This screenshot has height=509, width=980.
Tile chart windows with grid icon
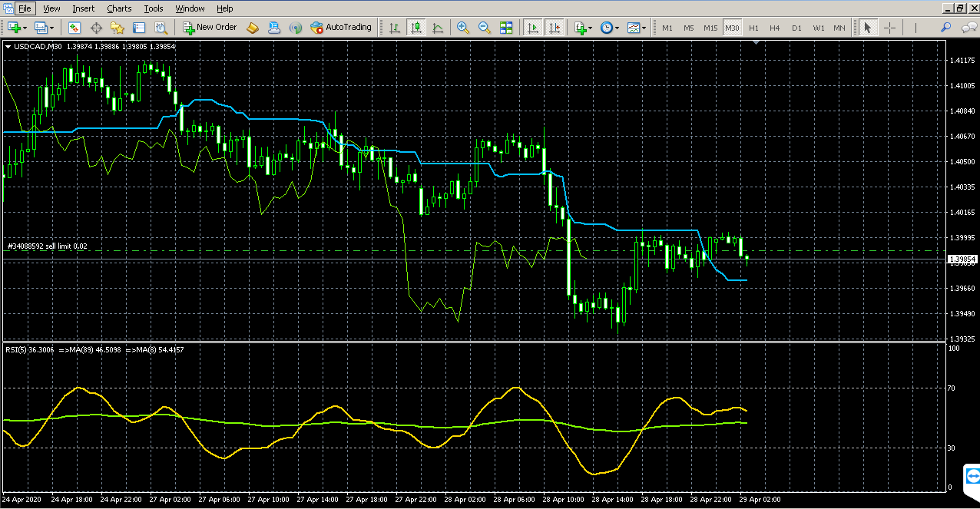(506, 28)
